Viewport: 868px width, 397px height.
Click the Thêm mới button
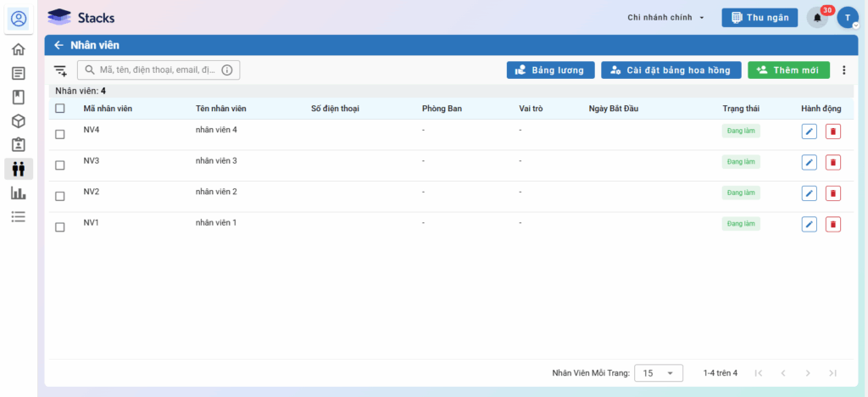(x=788, y=70)
